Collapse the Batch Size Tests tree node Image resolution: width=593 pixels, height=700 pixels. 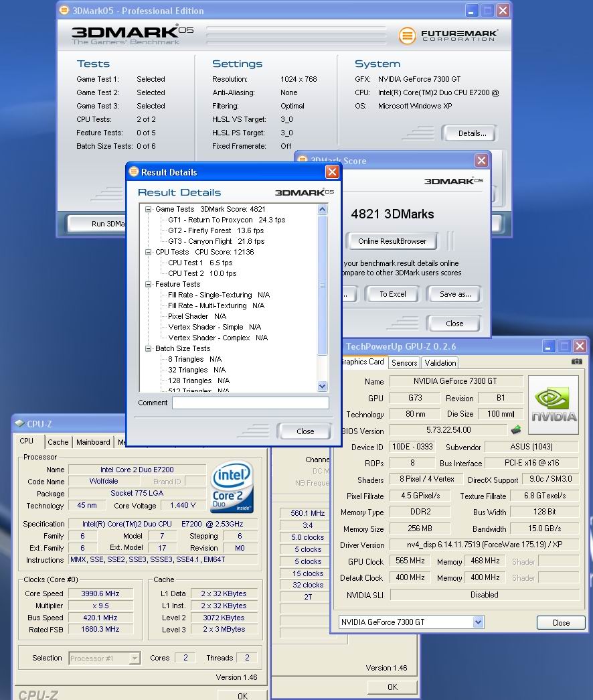tap(148, 348)
